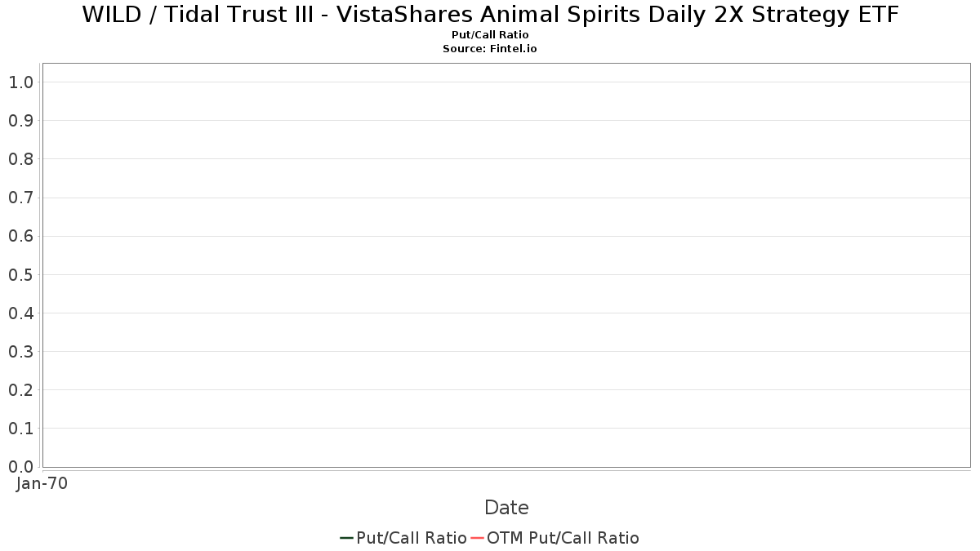Viewport: 980px width, 551px height.
Task: Open the Source: Fintel.io link
Action: tap(490, 49)
